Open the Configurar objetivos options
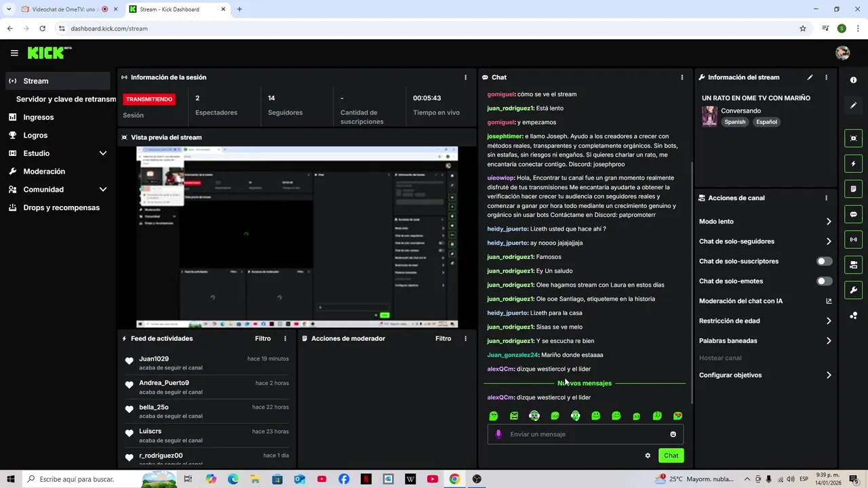 click(766, 375)
